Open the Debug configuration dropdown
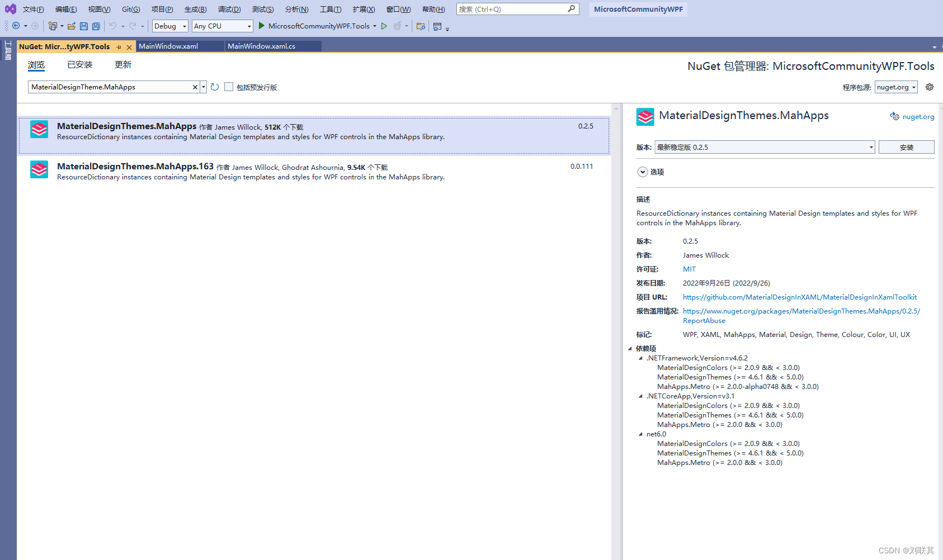The width and height of the screenshot is (943, 560). [x=170, y=26]
